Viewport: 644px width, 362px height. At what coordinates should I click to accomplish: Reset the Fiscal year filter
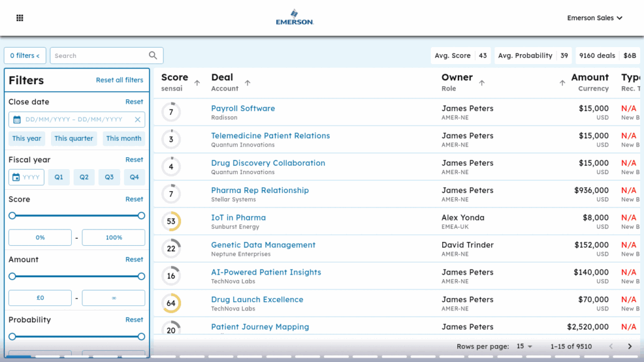135,160
